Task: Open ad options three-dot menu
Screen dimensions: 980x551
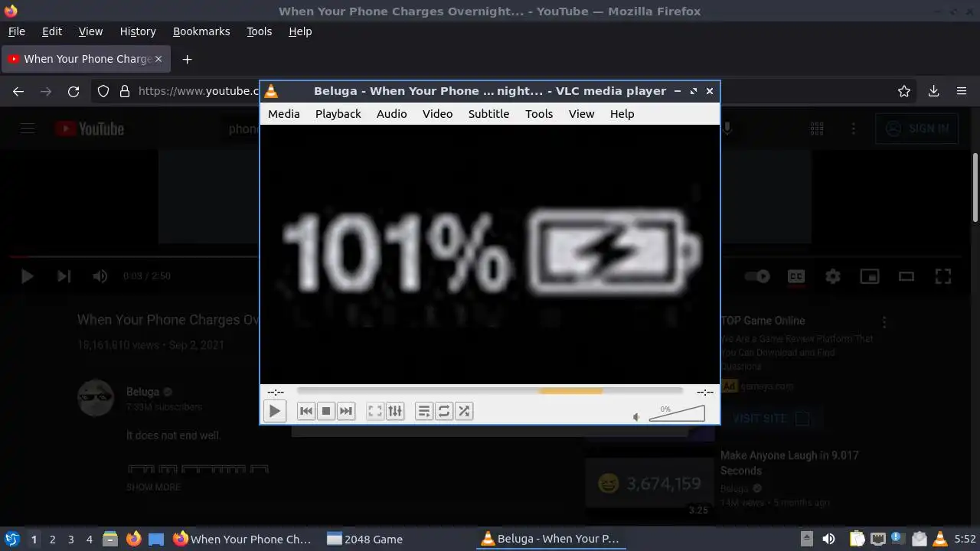Action: [884, 322]
